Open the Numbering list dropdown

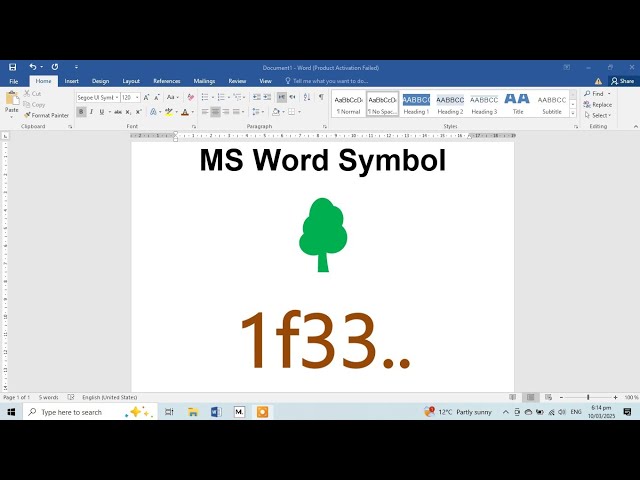[229, 97]
